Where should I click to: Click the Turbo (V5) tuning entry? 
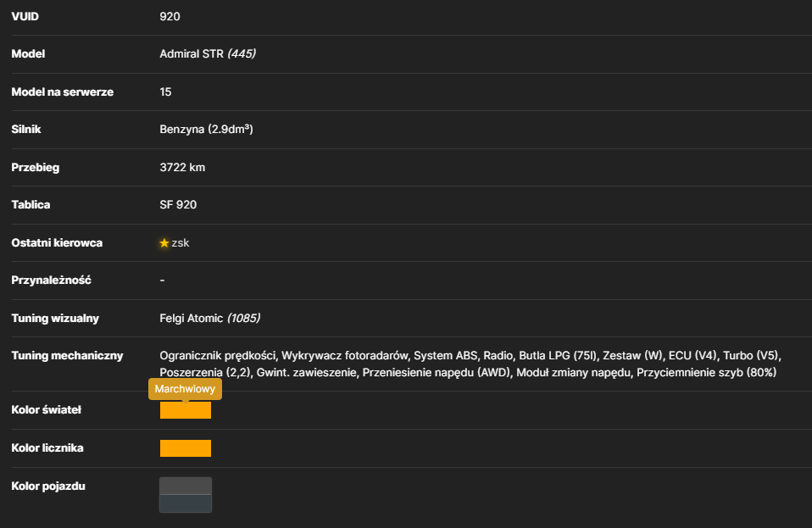click(751, 356)
